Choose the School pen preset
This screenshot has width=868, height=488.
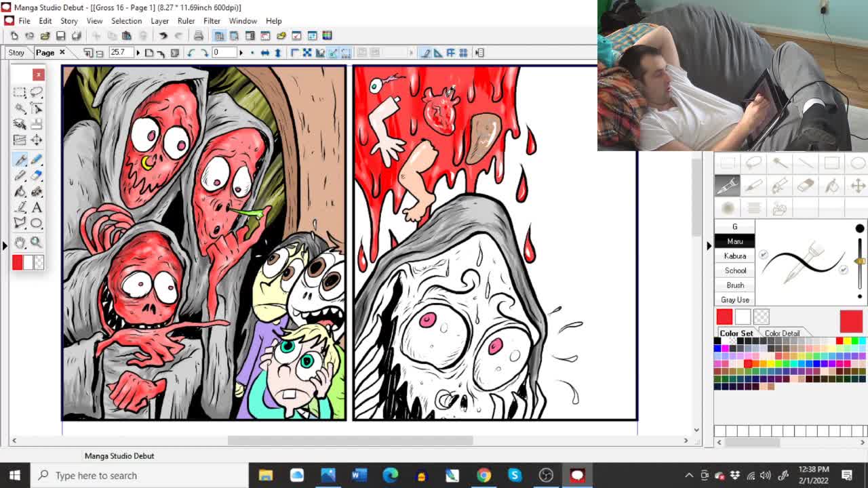click(x=734, y=270)
